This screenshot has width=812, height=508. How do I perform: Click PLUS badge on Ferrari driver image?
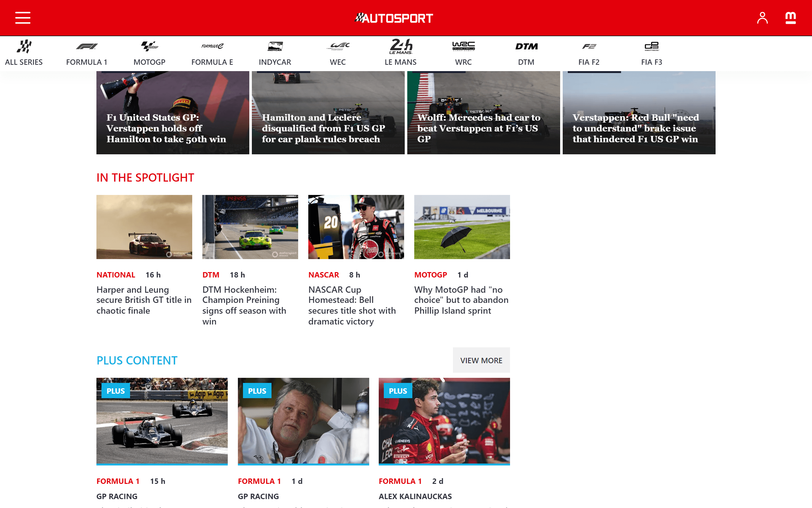[x=398, y=391]
